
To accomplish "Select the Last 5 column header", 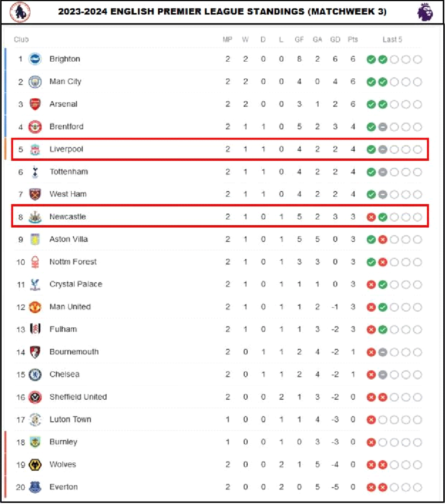I will click(392, 40).
